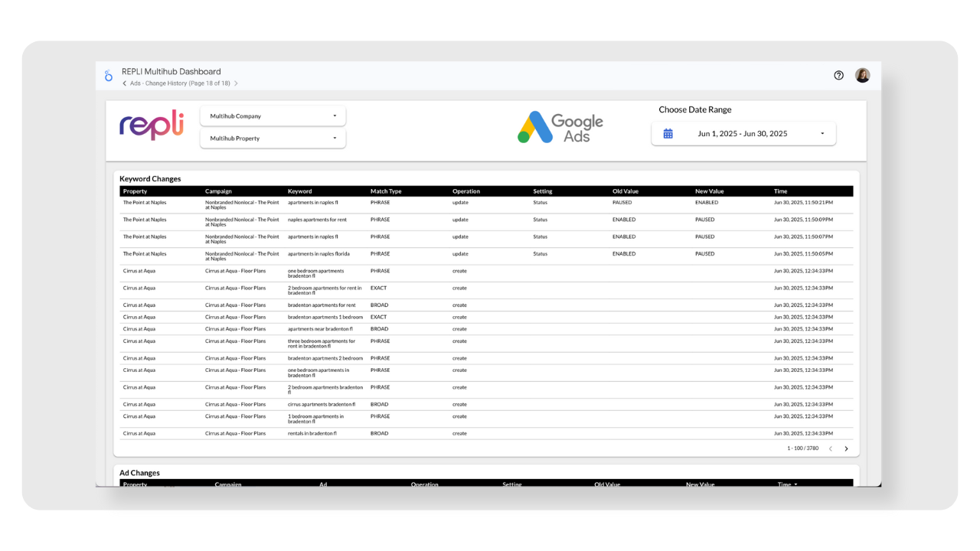Click the Looker Studio logo icon
980x551 pixels.
109,75
